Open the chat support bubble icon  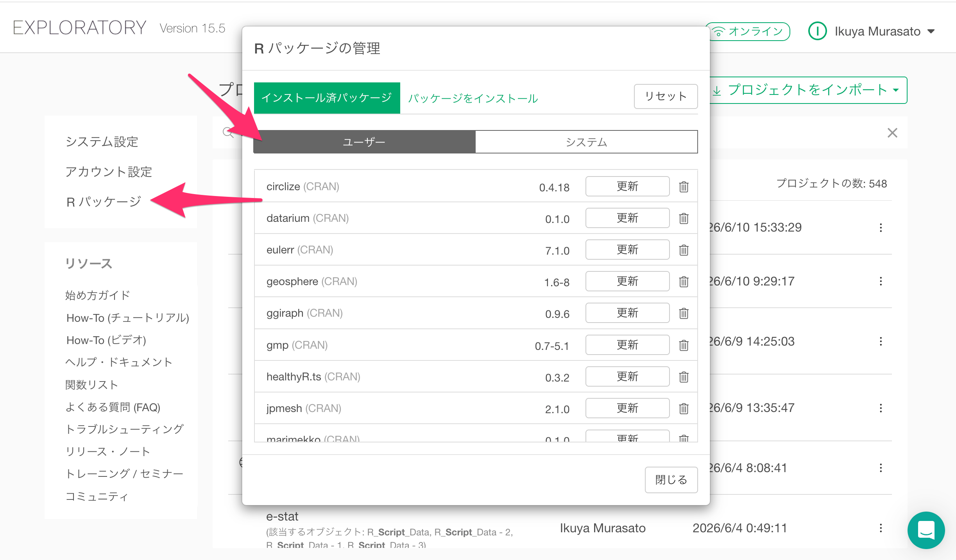point(926,530)
